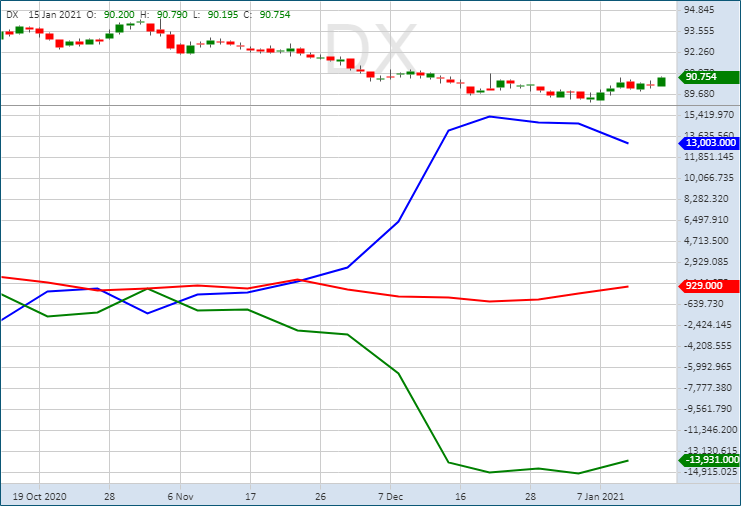This screenshot has width=741, height=506.
Task: Click the 92.260 price axis label
Action: (698, 52)
